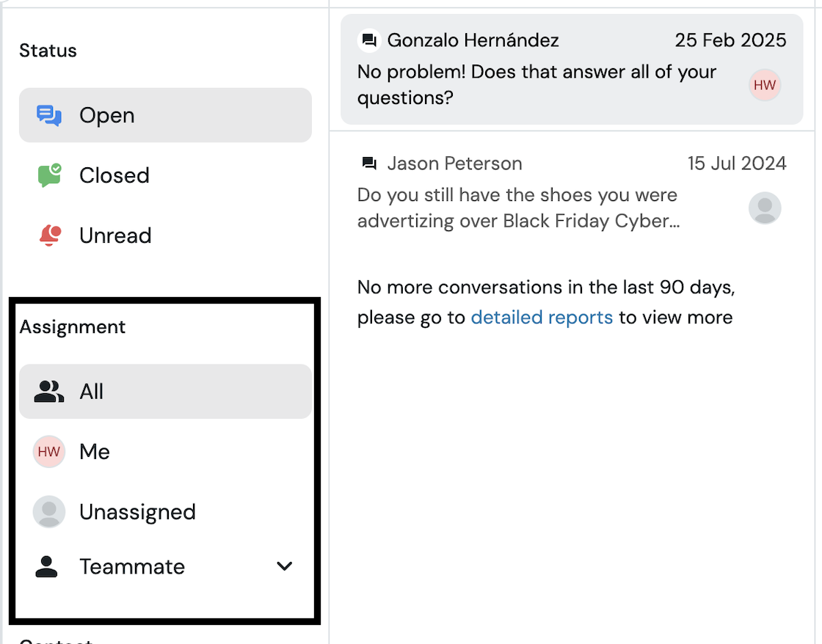Viewport: 822px width, 644px height.
Task: Filter conversations assigned to Me
Action: point(165,451)
